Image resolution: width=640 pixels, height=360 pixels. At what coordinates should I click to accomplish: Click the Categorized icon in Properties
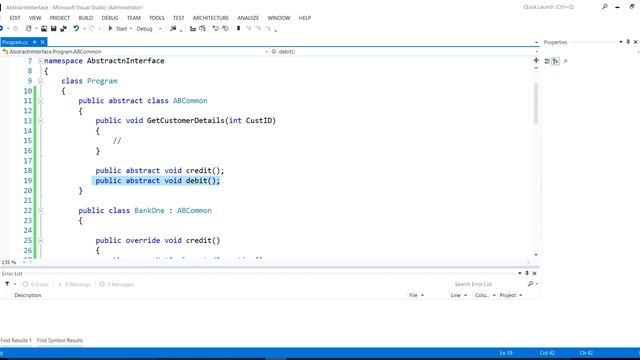[x=547, y=61]
